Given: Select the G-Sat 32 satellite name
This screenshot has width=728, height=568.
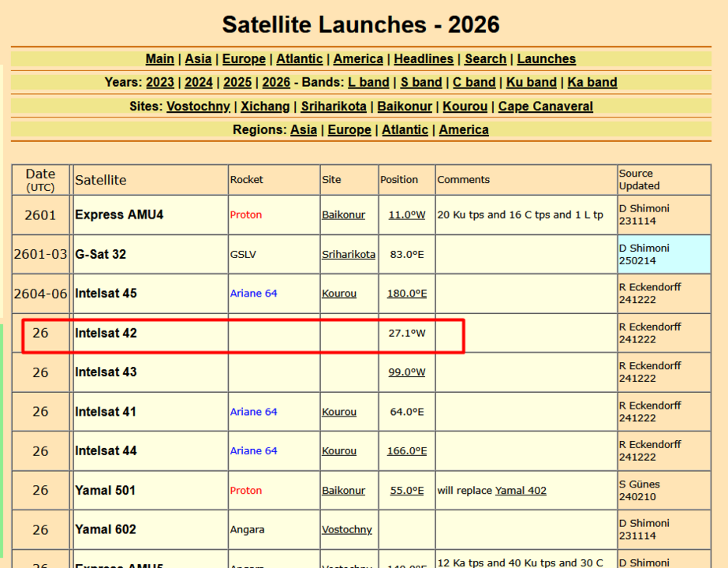Looking at the screenshot, I should (x=101, y=255).
